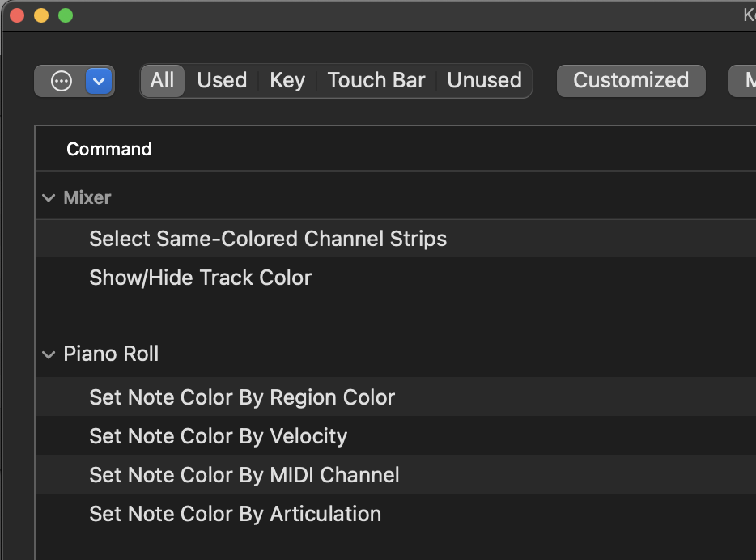Switch to the Used filter tab

click(222, 80)
